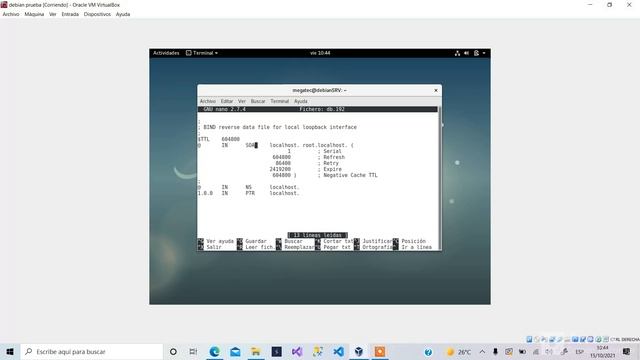Click the SOA record text
Image resolution: width=640 pixels, height=360 pixels.
tap(250, 145)
